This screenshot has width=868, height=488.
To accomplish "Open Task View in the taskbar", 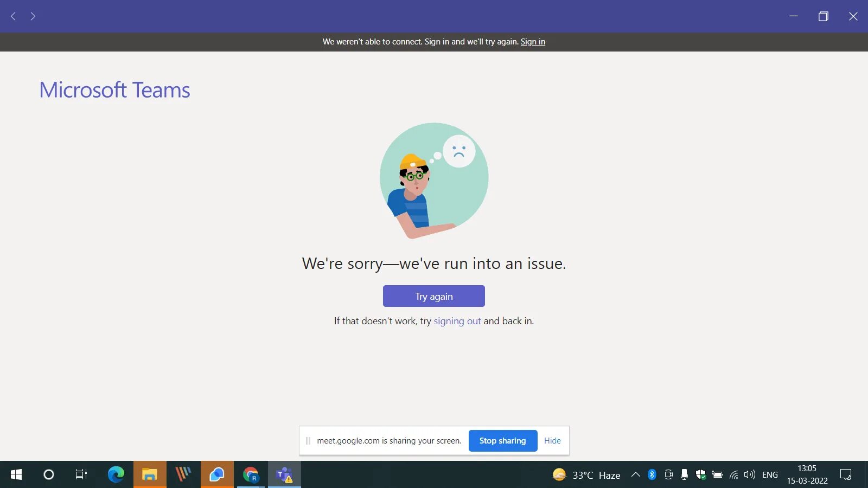I will tap(81, 475).
